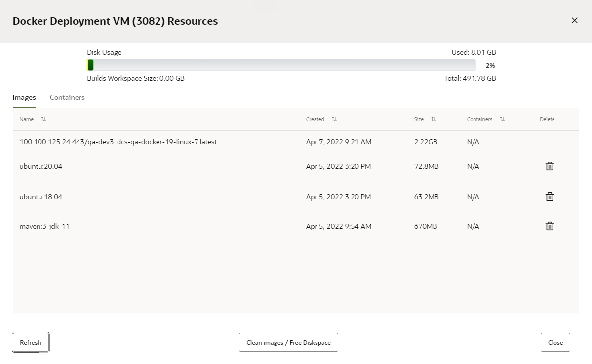The width and height of the screenshot is (592, 364).
Task: Delete the maven:3-jdk-11 image via trash icon
Action: point(550,226)
